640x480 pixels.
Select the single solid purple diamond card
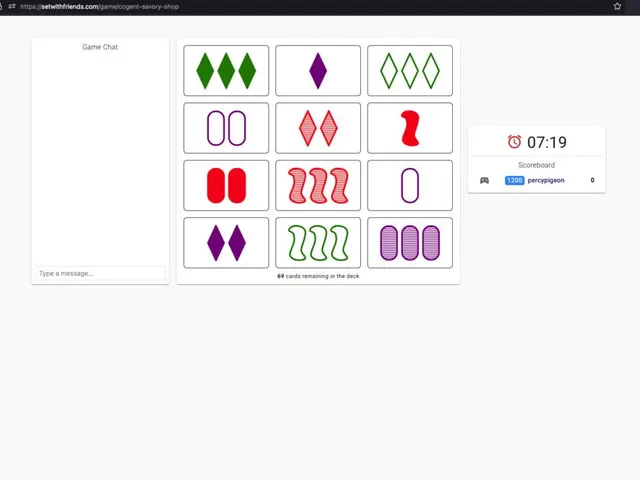click(x=318, y=71)
